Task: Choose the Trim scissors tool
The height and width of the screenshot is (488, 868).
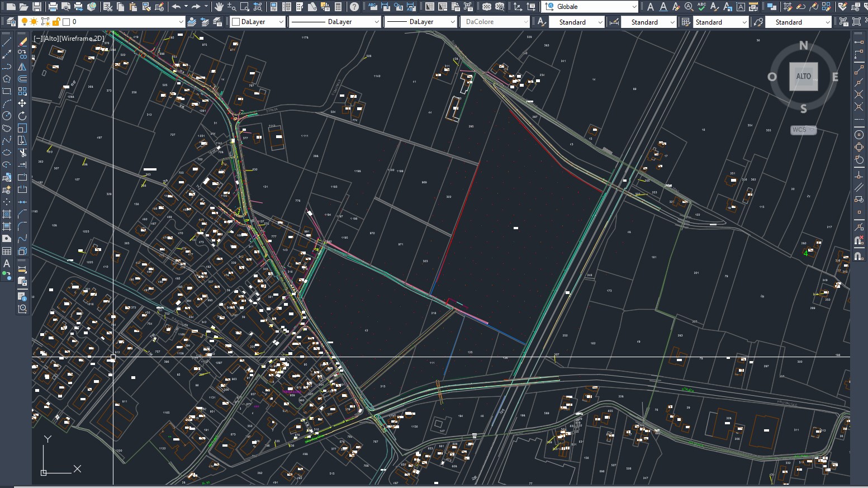Action: click(x=22, y=153)
